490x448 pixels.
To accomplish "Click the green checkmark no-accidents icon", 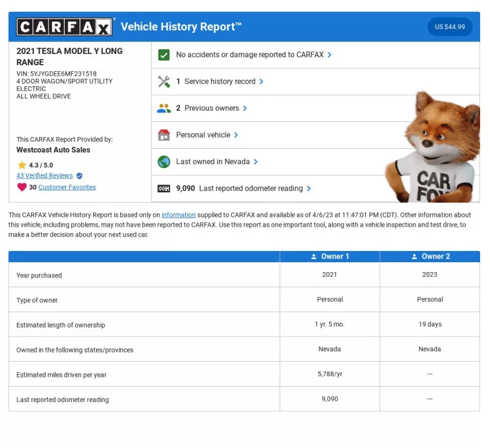I will point(164,55).
